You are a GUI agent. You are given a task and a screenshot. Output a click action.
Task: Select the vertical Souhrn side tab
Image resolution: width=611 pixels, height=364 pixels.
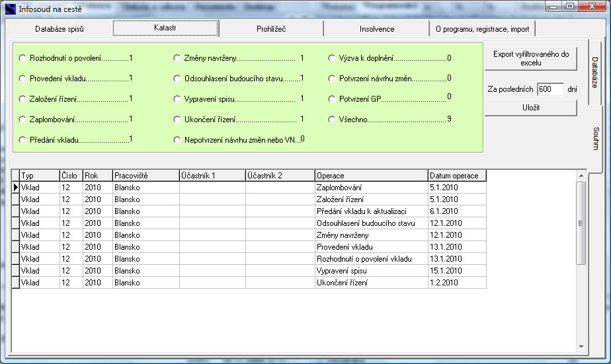tap(595, 139)
